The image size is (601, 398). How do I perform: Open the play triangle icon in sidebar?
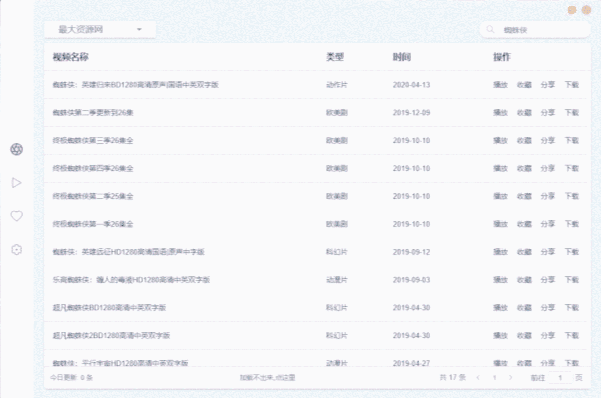pyautogui.click(x=16, y=183)
